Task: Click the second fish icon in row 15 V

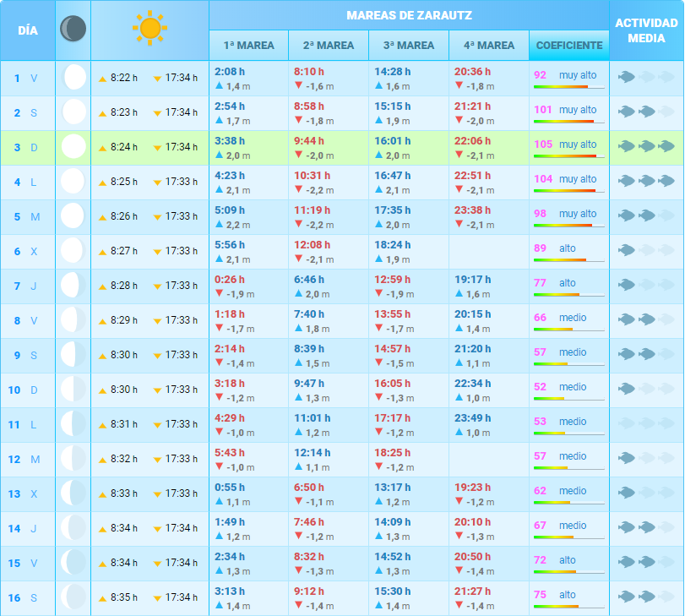Action: point(646,562)
